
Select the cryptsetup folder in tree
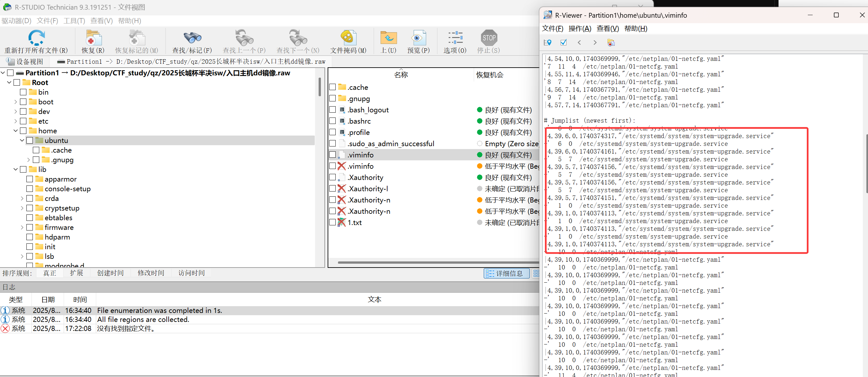coord(62,208)
